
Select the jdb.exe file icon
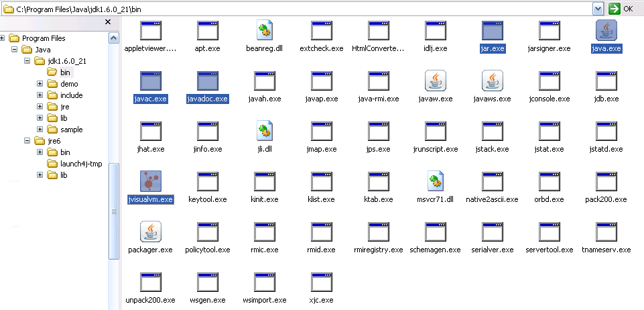point(606,81)
